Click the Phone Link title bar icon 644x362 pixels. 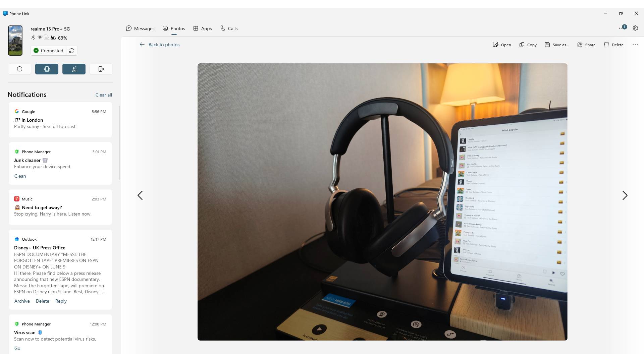5,13
